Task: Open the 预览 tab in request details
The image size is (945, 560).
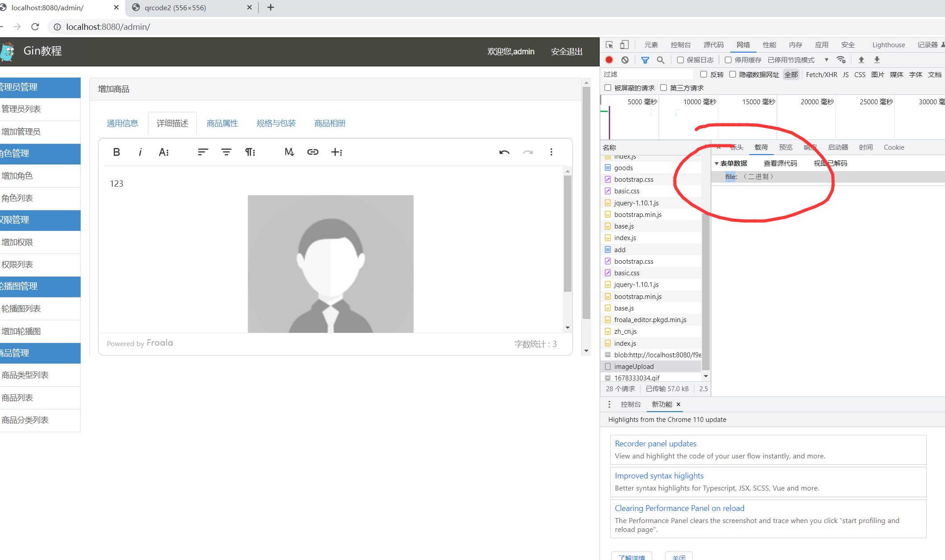Action: [x=785, y=147]
